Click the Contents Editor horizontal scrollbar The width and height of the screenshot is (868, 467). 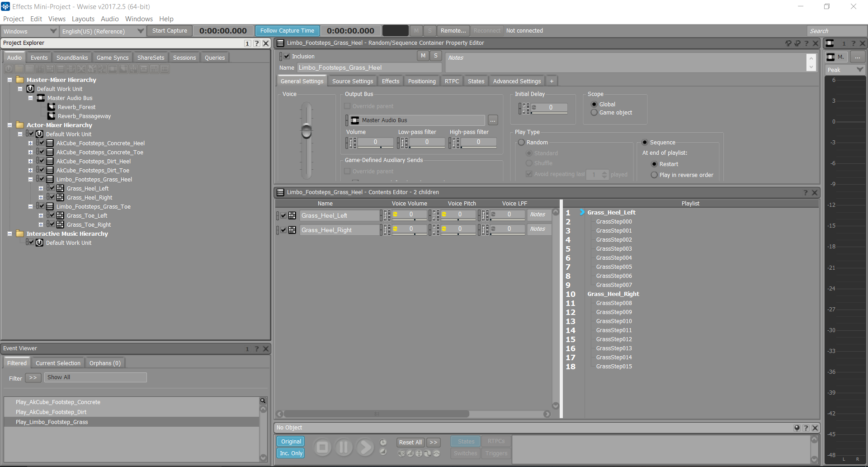click(x=376, y=414)
